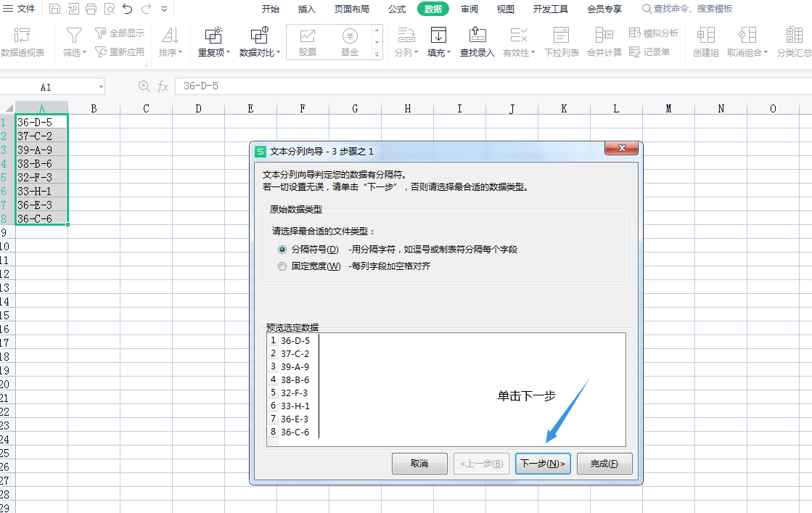This screenshot has width=812, height=513.
Task: Switch to the 开始 tab
Action: click(x=271, y=9)
